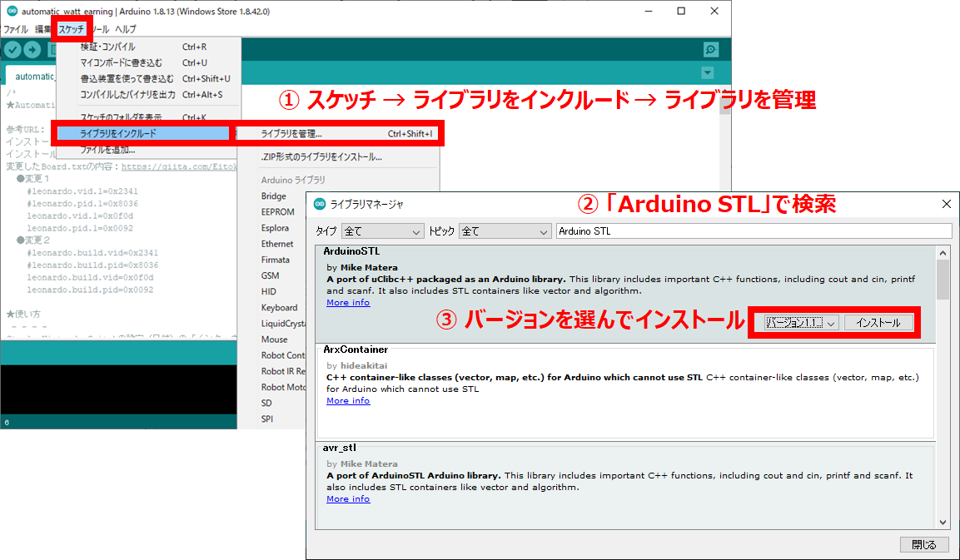Include the Firmata library
Image resolution: width=960 pixels, height=560 pixels.
276,260
